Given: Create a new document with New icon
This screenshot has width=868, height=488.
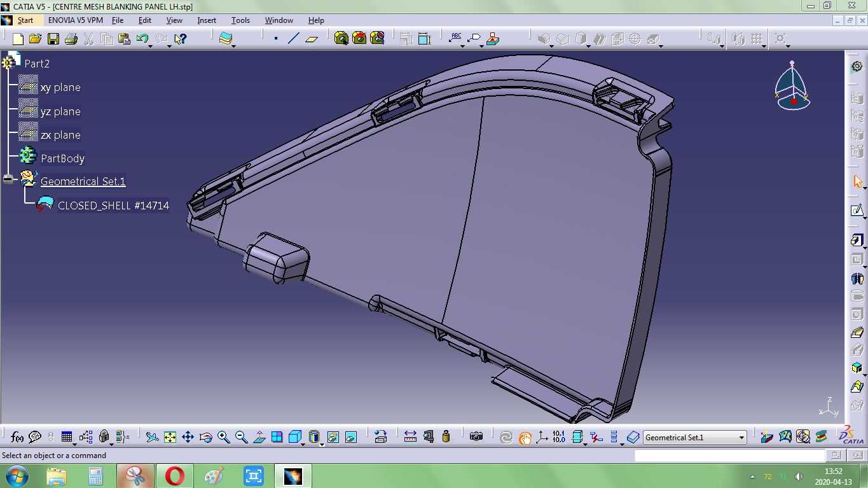Looking at the screenshot, I should 18,39.
